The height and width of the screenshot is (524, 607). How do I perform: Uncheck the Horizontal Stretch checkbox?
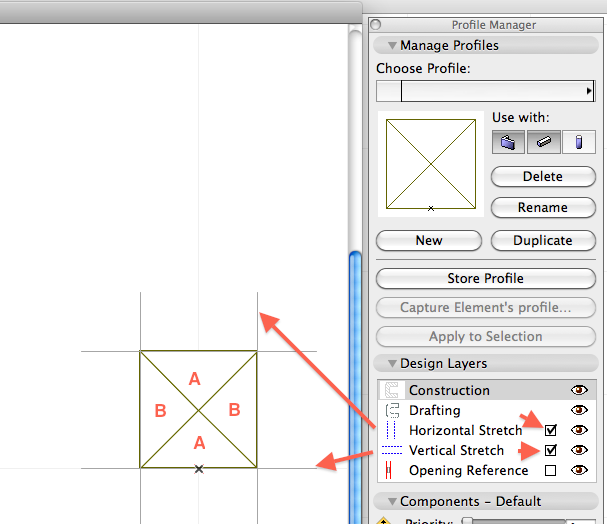pos(550,430)
